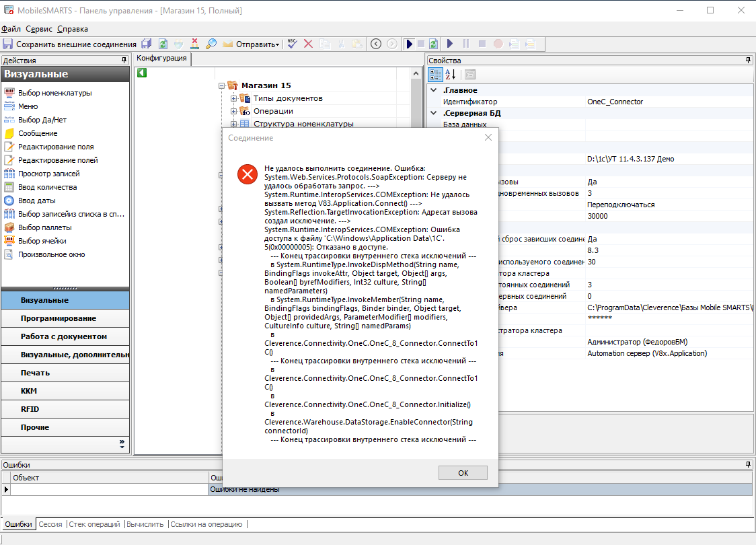The height and width of the screenshot is (545, 756).
Task: Click the circled back arrow navigation icon
Action: point(376,44)
